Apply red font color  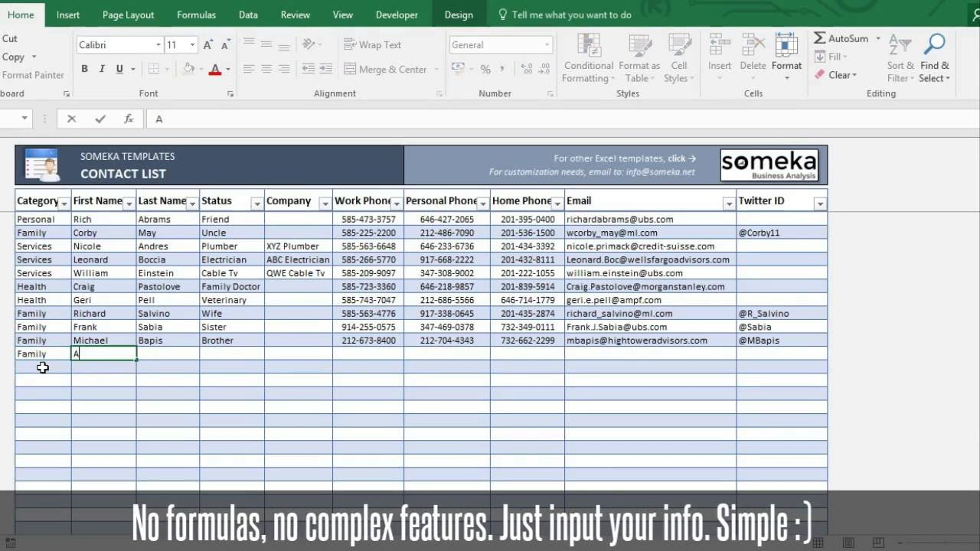(215, 69)
